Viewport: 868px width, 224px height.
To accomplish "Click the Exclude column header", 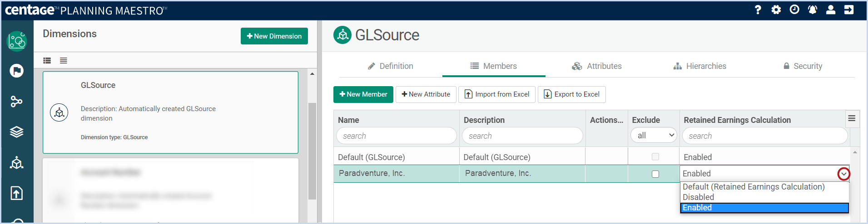I will coord(646,120).
